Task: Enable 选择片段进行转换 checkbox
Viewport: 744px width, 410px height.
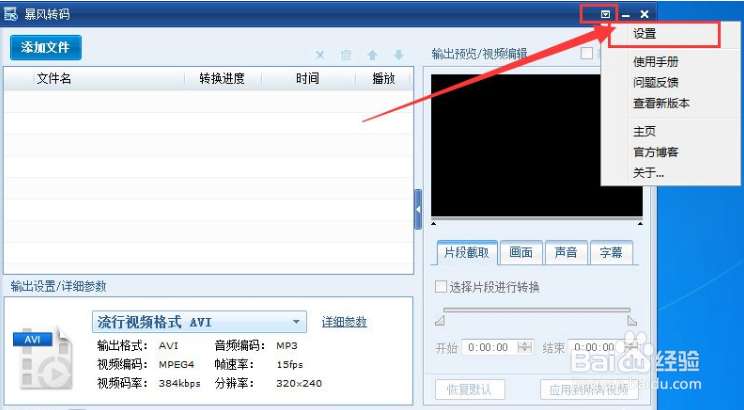Action: (441, 287)
